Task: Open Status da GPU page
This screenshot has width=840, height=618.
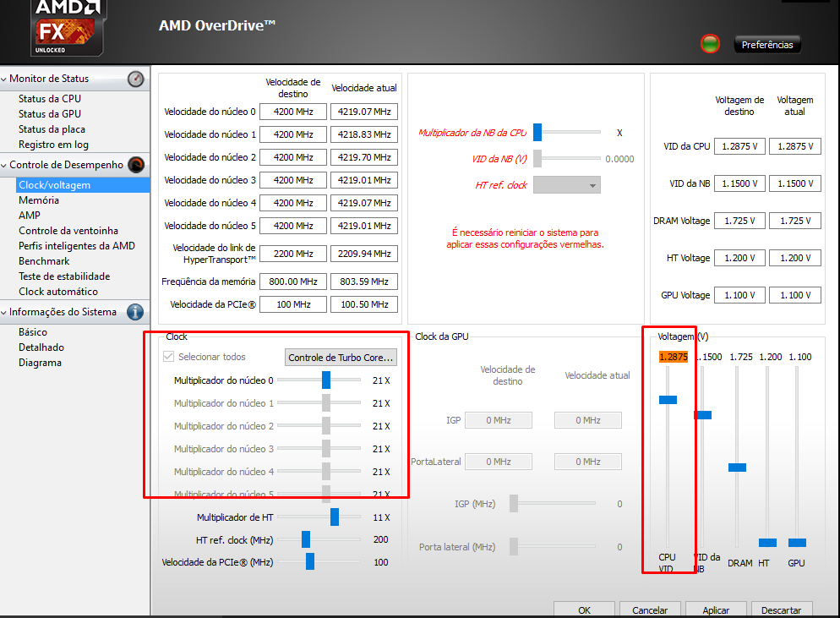Action: pyautogui.click(x=50, y=113)
